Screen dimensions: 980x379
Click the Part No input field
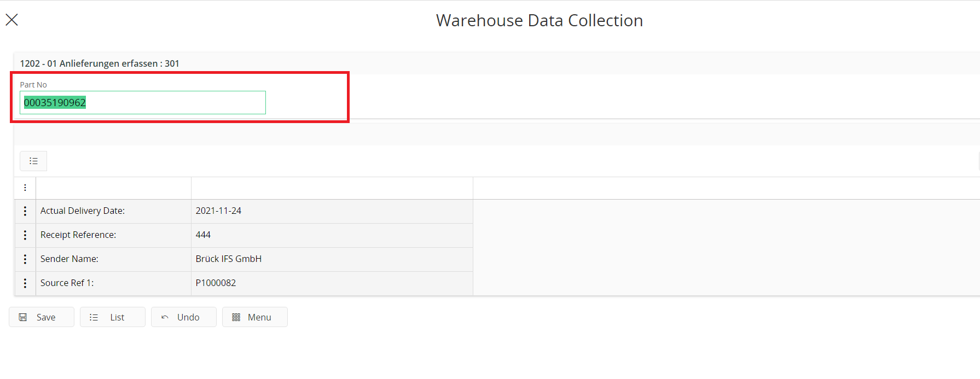tap(143, 103)
